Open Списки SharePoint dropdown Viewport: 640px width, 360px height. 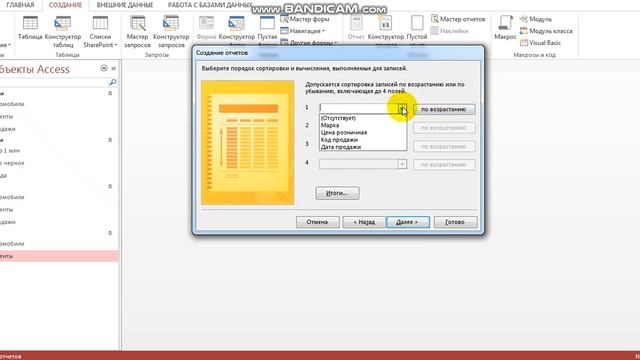(100, 32)
